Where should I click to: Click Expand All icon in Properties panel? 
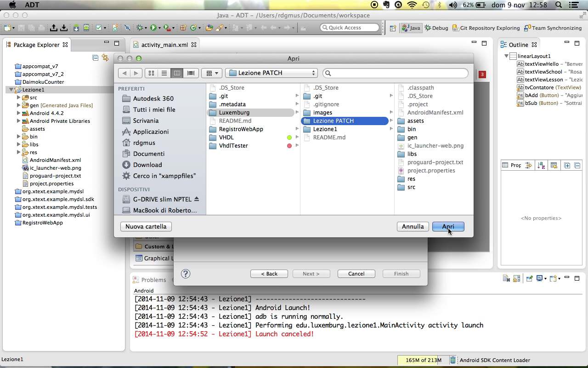click(567, 165)
